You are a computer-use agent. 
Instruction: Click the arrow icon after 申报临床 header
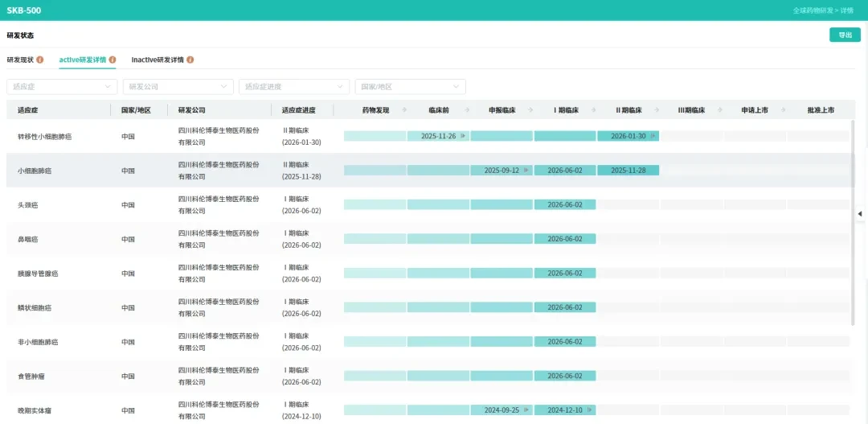(530, 110)
